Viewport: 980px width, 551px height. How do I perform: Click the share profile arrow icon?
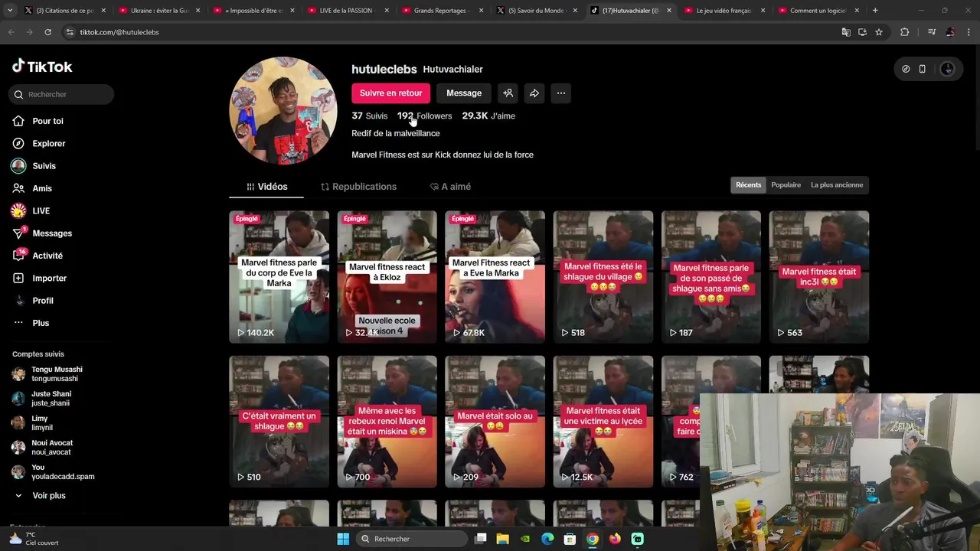point(534,93)
